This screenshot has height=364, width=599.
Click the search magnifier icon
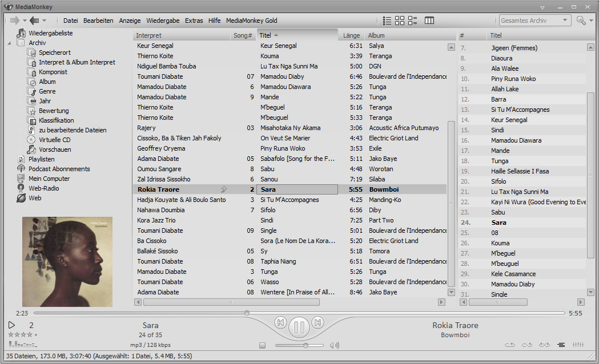[581, 21]
